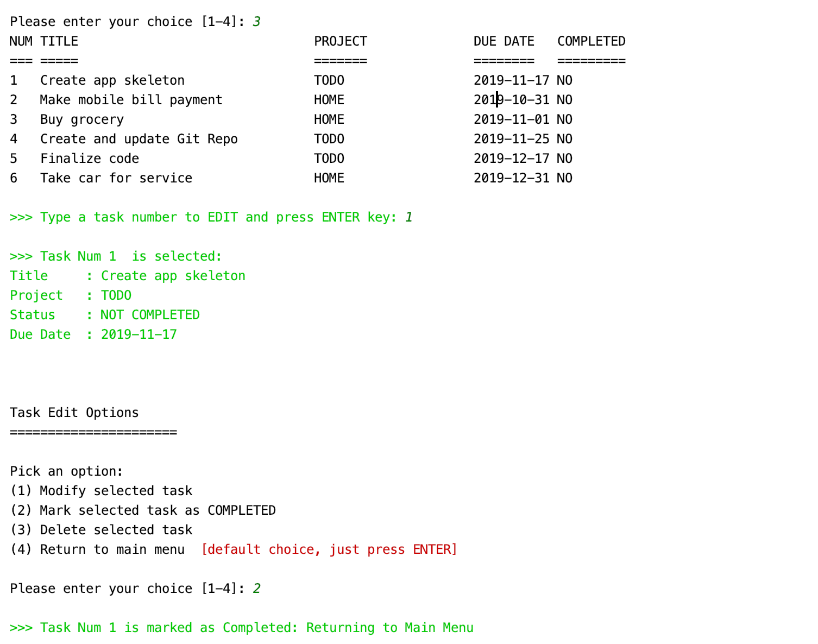Click the due date 2019-11-25
Screen dimensions: 818x644
click(512, 139)
